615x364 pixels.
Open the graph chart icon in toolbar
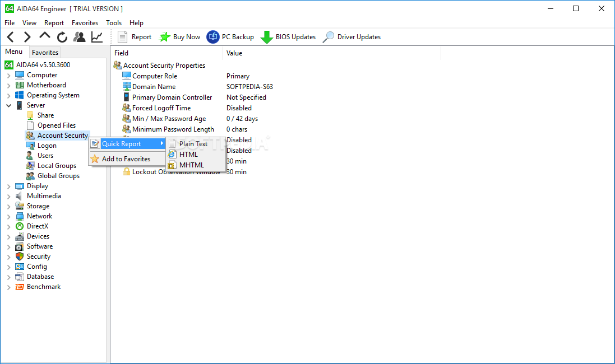click(x=97, y=37)
